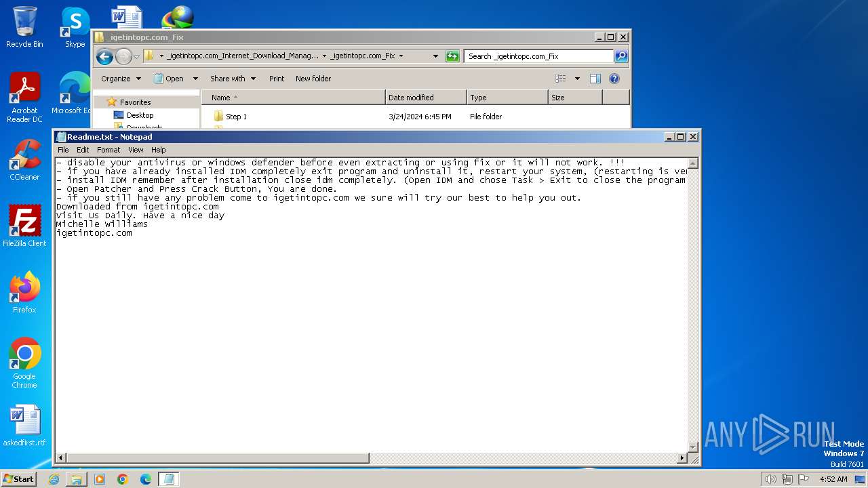Screen dimensions: 868x488
Task: Open Edge from the taskbar
Action: pyautogui.click(x=146, y=479)
